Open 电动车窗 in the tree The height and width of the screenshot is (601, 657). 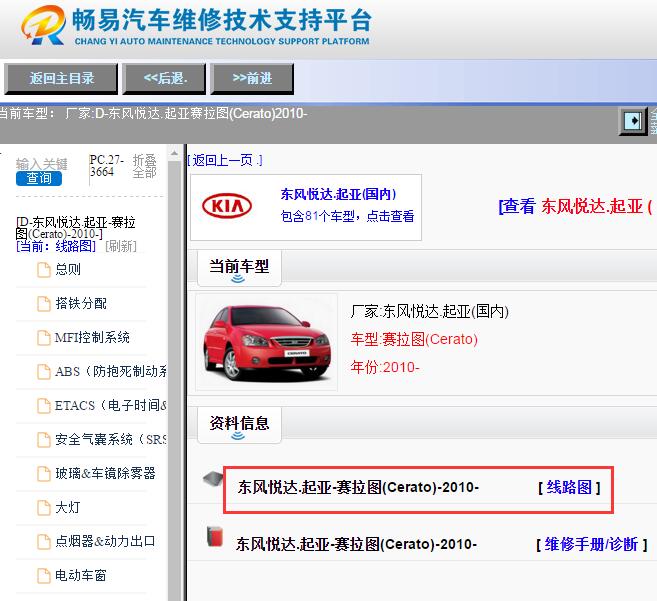(x=81, y=575)
